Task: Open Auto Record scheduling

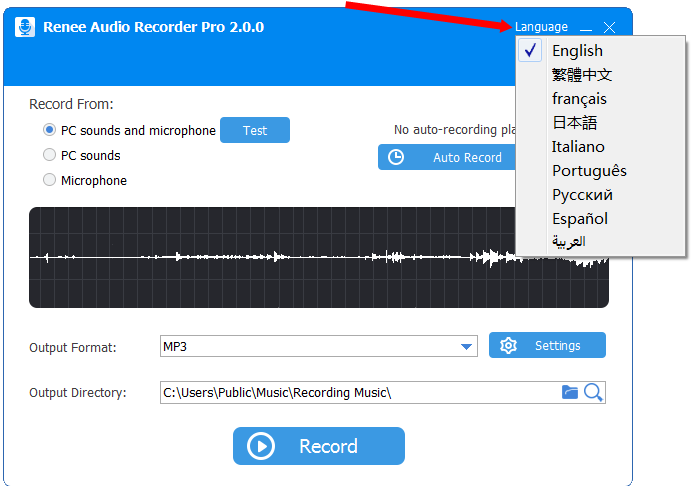Action: coord(447,157)
